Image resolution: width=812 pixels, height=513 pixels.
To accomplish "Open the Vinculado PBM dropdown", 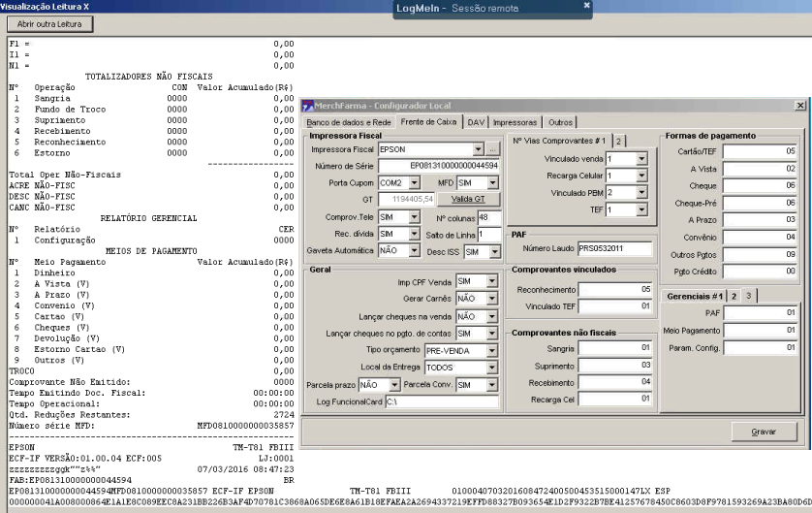I will tap(640, 193).
